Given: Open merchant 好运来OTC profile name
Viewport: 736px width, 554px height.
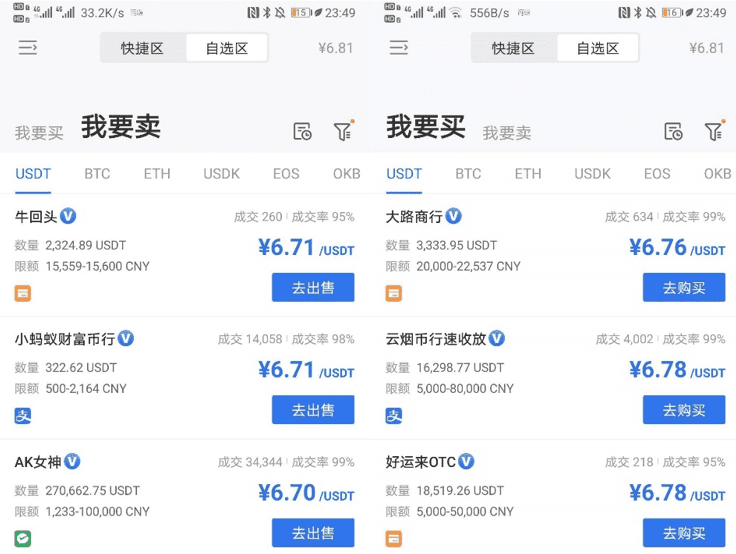Looking at the screenshot, I should click(x=421, y=462).
